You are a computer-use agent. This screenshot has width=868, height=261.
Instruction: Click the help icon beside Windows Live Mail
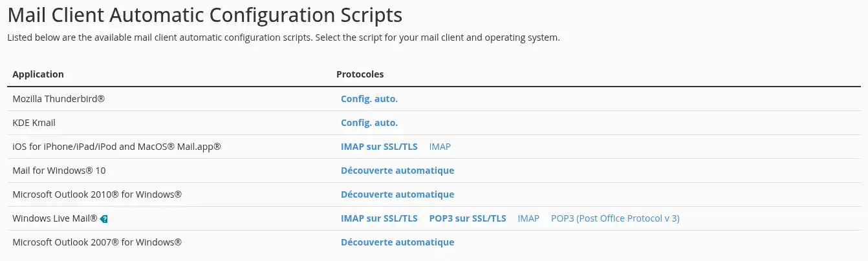pos(104,219)
